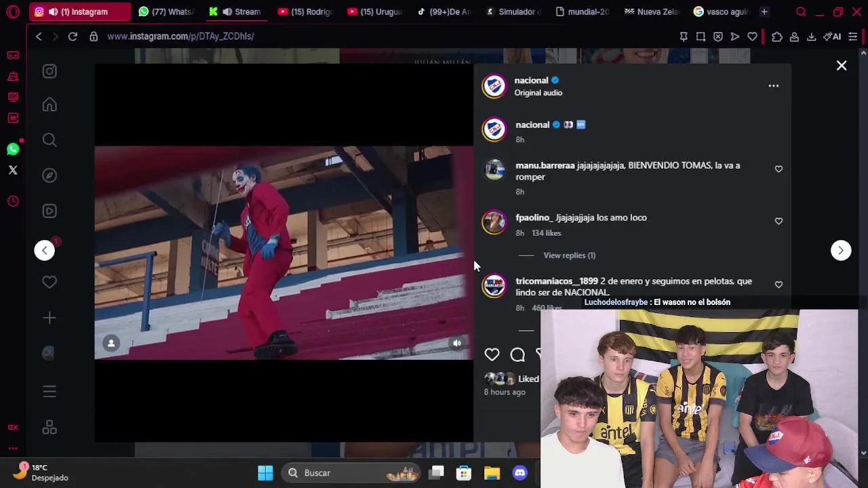
Task: Like fpaolino_'s comment
Action: coord(778,221)
